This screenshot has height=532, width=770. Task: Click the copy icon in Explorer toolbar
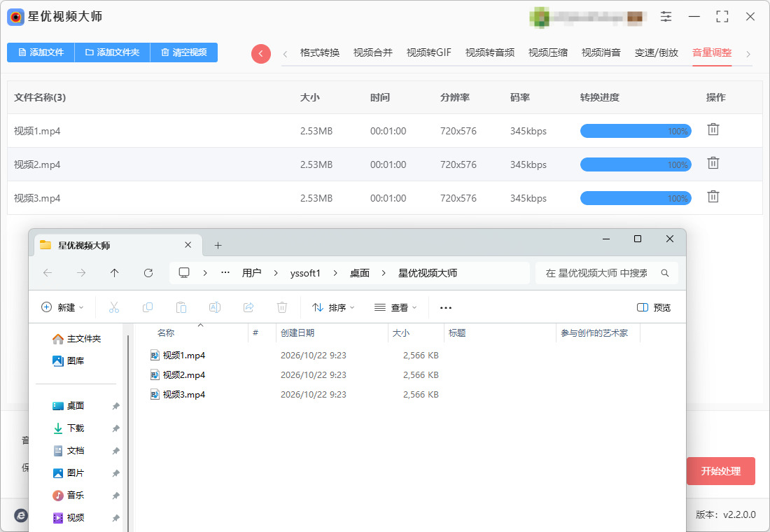point(147,307)
